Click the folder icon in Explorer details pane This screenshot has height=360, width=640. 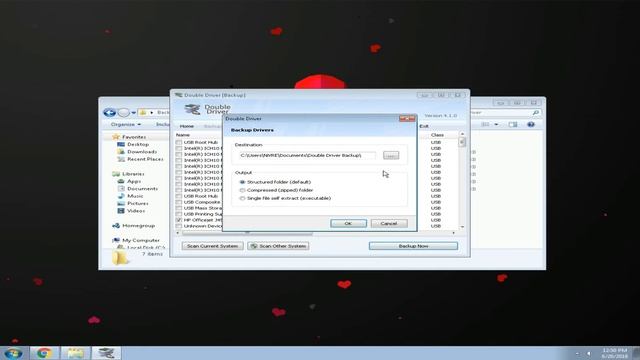click(x=120, y=257)
